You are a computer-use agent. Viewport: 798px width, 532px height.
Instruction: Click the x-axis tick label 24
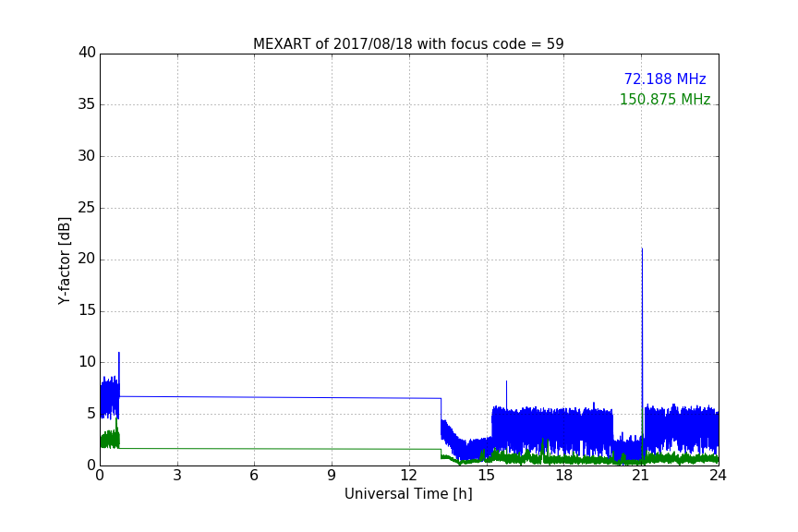718,476
